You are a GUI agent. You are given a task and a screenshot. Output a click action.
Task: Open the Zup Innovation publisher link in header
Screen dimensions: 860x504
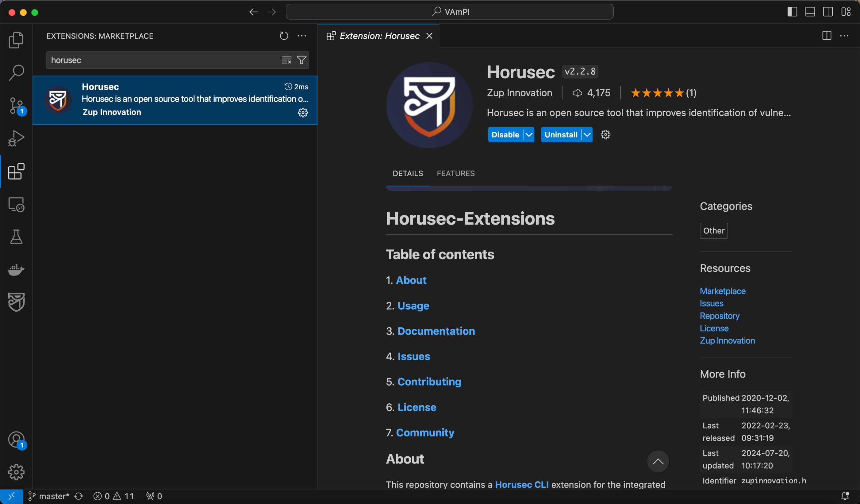click(x=519, y=93)
